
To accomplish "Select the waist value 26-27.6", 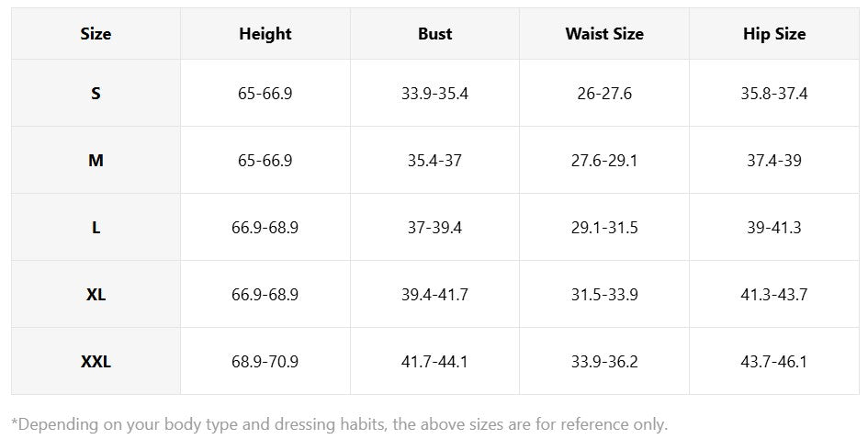I will coord(604,94).
